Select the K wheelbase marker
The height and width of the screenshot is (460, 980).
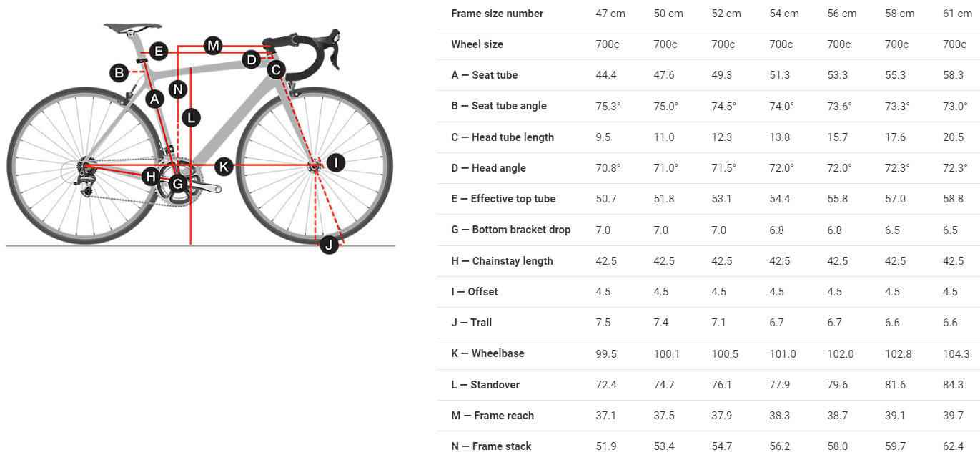pos(224,167)
